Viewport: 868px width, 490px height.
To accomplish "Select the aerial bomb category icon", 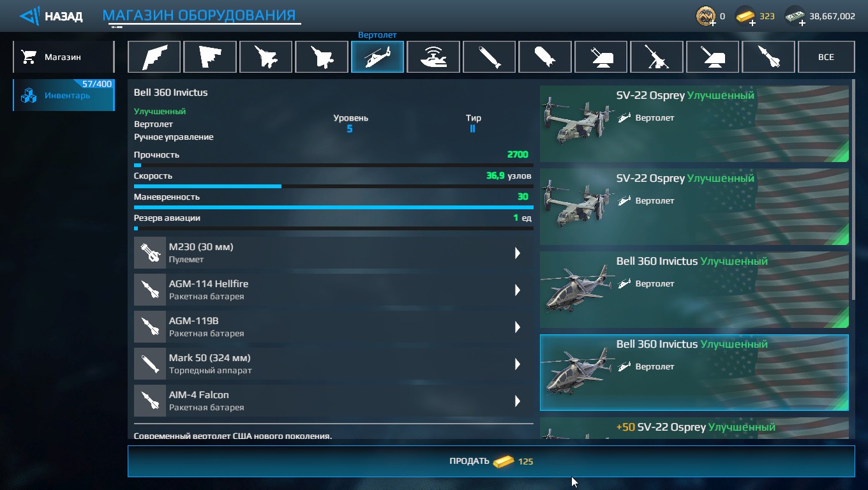I will [x=545, y=57].
